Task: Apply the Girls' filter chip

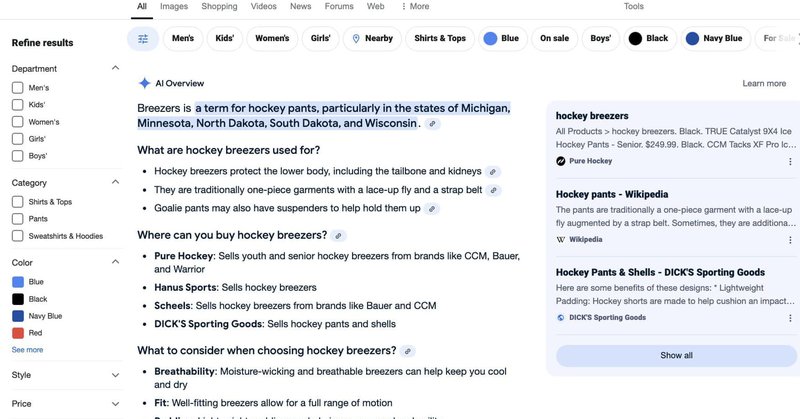Action: (320, 39)
